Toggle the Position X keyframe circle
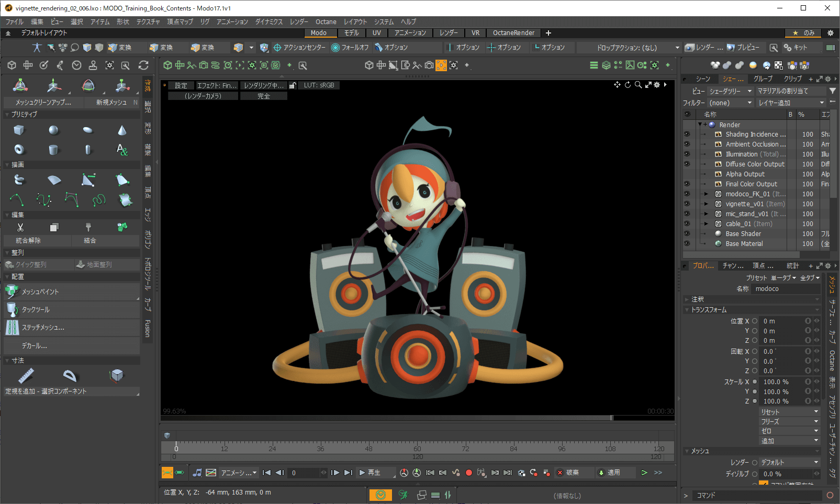Image resolution: width=840 pixels, height=504 pixels. [x=755, y=321]
